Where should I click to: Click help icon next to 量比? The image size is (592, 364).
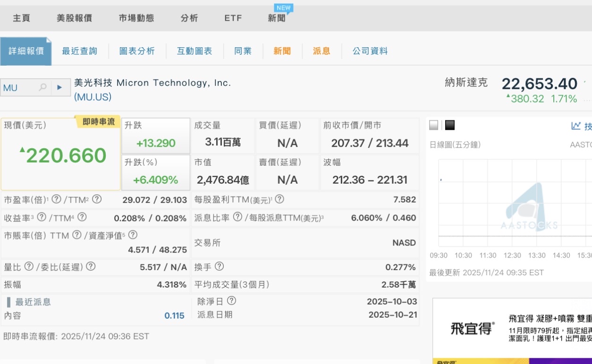coord(29,267)
